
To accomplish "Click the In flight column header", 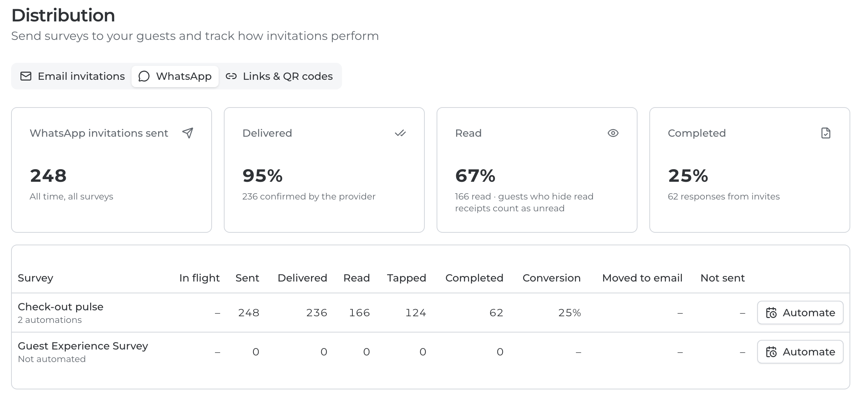I will tap(199, 278).
